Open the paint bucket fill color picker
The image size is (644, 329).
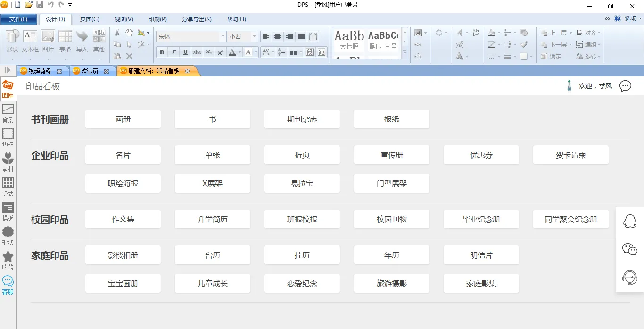(x=492, y=33)
